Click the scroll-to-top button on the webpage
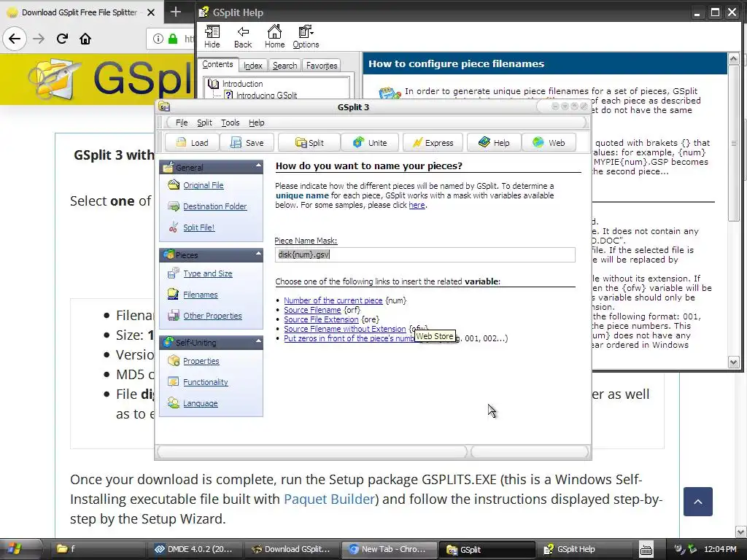 point(698,502)
